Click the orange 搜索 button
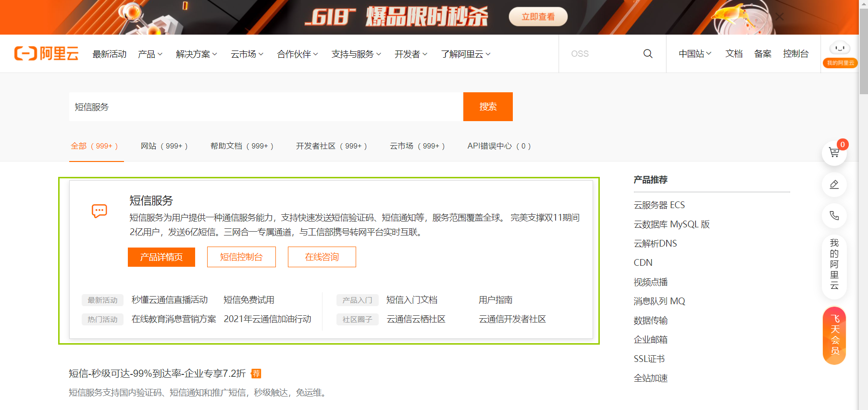Screen dimensions: 868x410 tap(488, 107)
